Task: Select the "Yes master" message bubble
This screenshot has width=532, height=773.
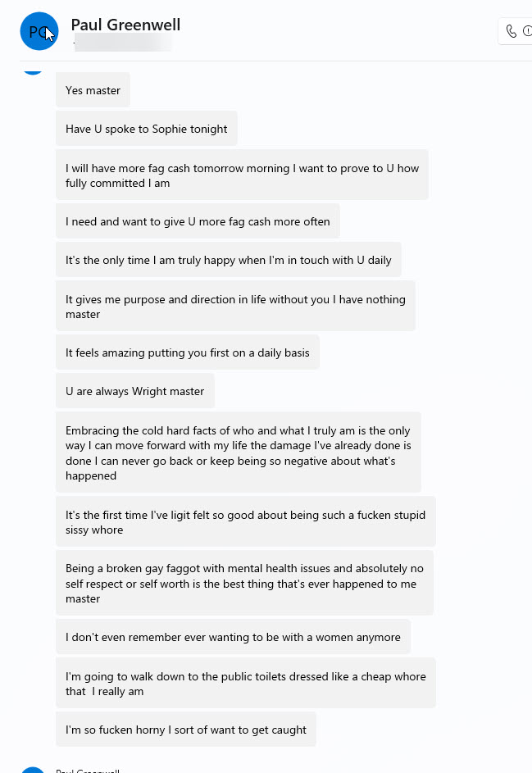Action: tap(93, 89)
